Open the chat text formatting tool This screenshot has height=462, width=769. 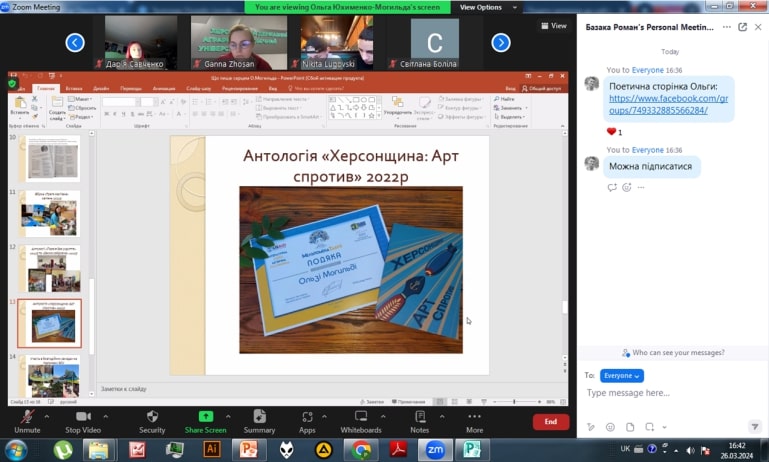click(x=591, y=427)
